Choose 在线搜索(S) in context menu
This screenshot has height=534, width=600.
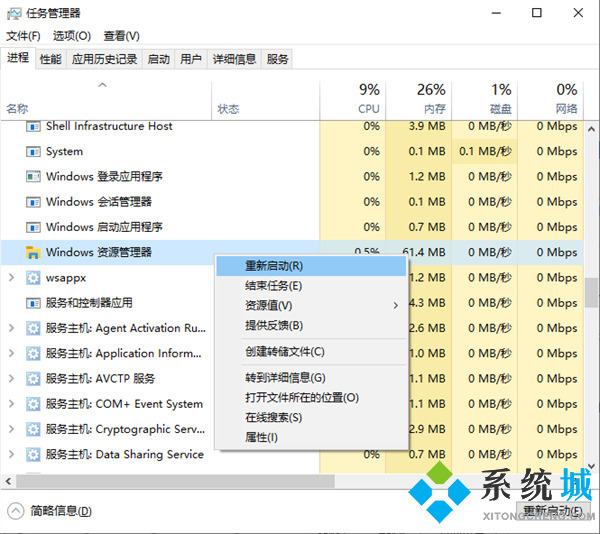311,418
